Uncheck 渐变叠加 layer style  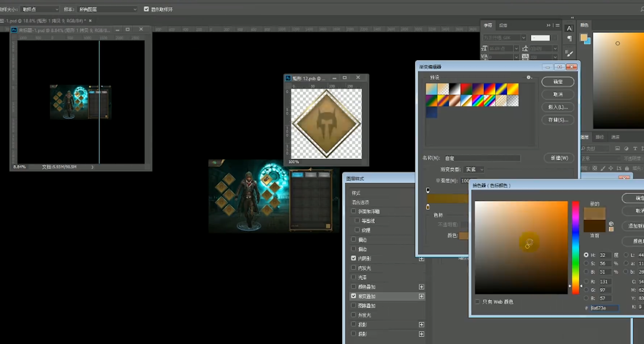[x=353, y=296]
